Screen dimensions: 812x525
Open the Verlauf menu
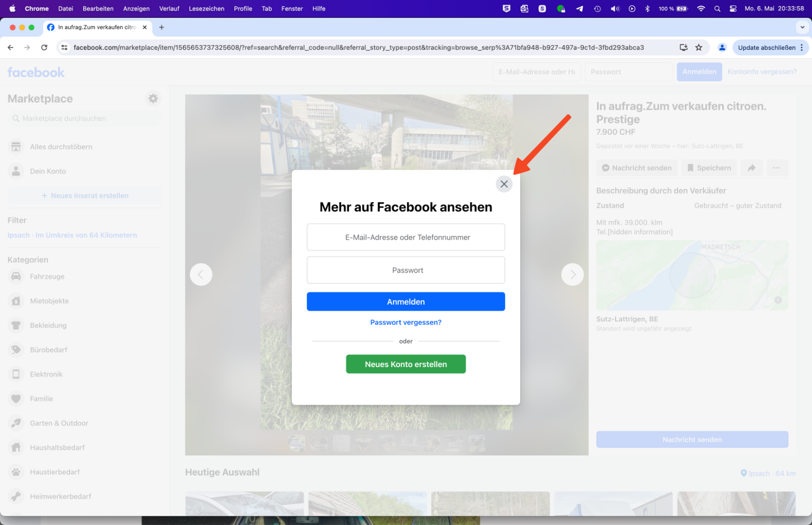pos(169,9)
